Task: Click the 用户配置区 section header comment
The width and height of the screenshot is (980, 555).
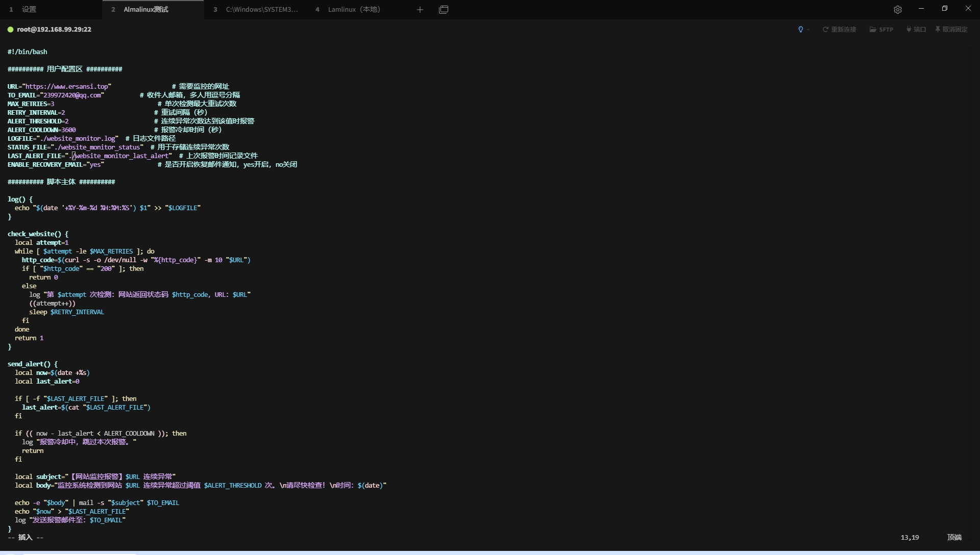Action: click(x=65, y=69)
